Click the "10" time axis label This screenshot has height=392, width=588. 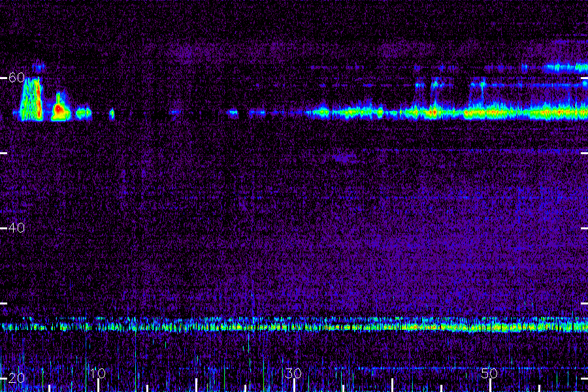click(98, 373)
